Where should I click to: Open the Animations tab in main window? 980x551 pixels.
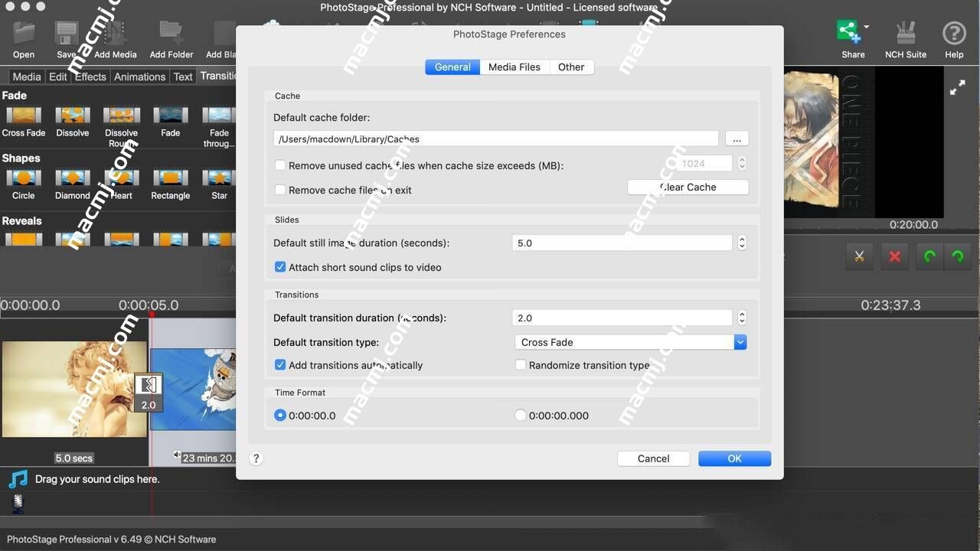point(139,77)
